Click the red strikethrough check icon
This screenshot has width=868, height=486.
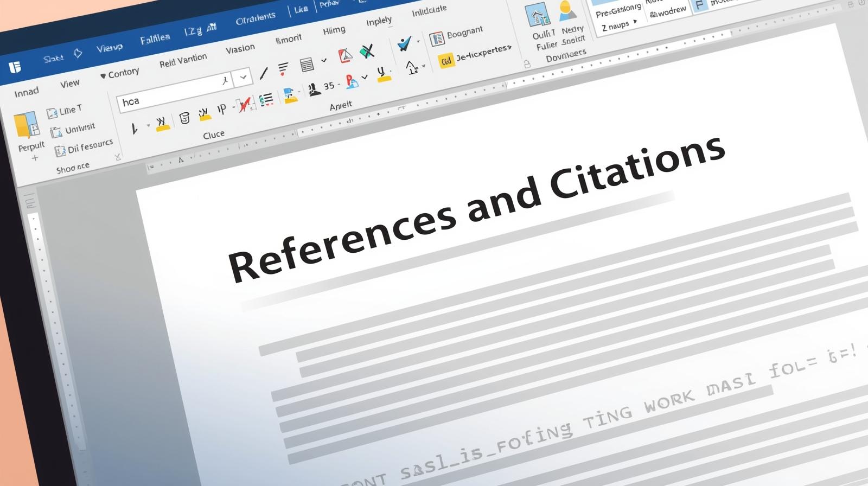point(244,104)
